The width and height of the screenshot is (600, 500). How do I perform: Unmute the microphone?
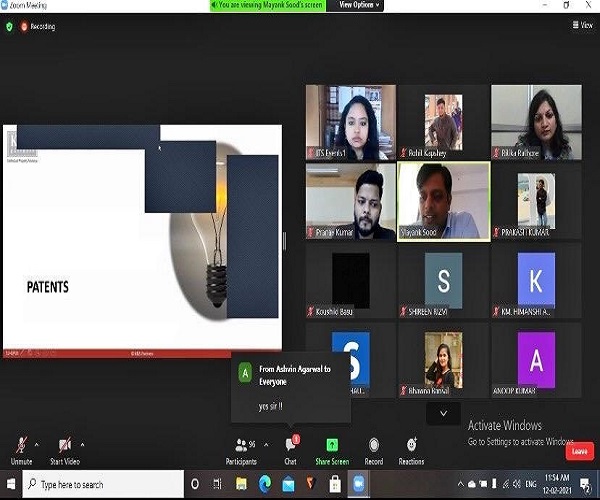click(x=21, y=451)
